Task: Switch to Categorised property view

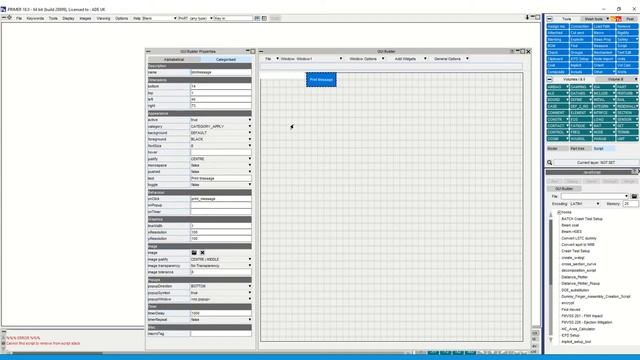Action: coord(226,60)
